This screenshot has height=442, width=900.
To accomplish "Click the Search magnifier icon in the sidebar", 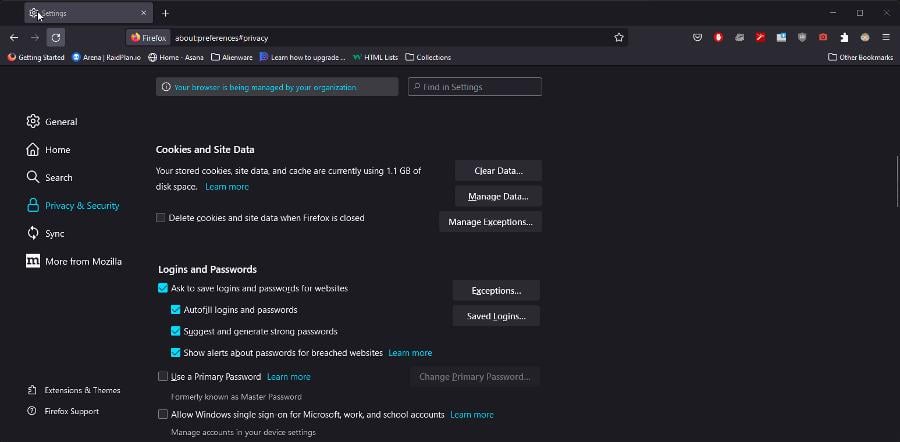I will click(x=33, y=177).
